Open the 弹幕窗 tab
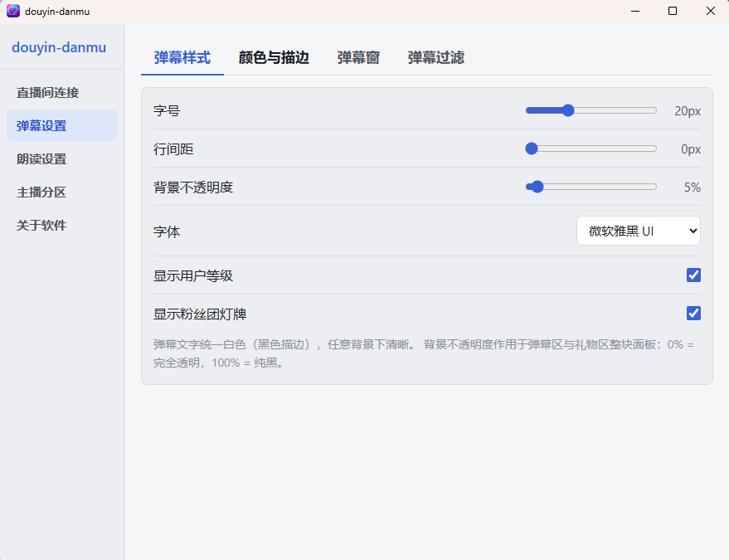Screen dimensions: 729x560 358,58
